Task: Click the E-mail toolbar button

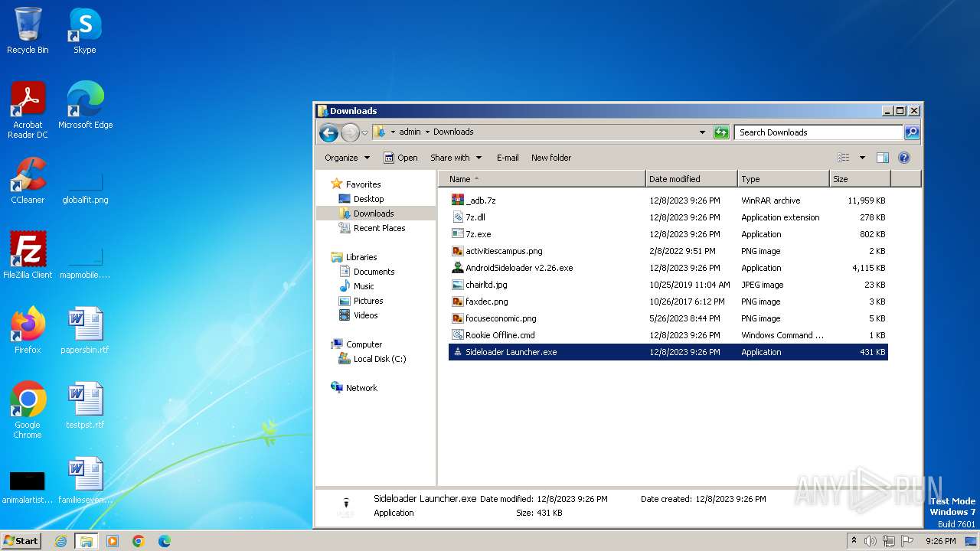Action: pos(508,158)
